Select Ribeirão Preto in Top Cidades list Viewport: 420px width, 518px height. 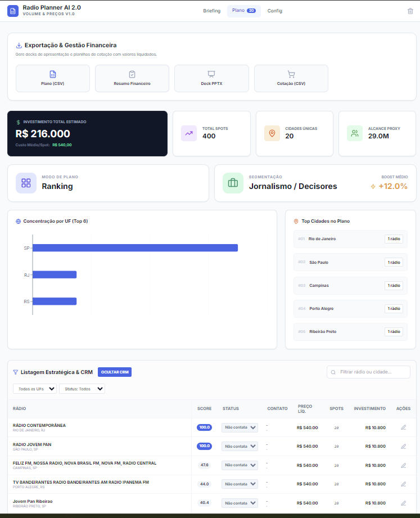(350, 332)
